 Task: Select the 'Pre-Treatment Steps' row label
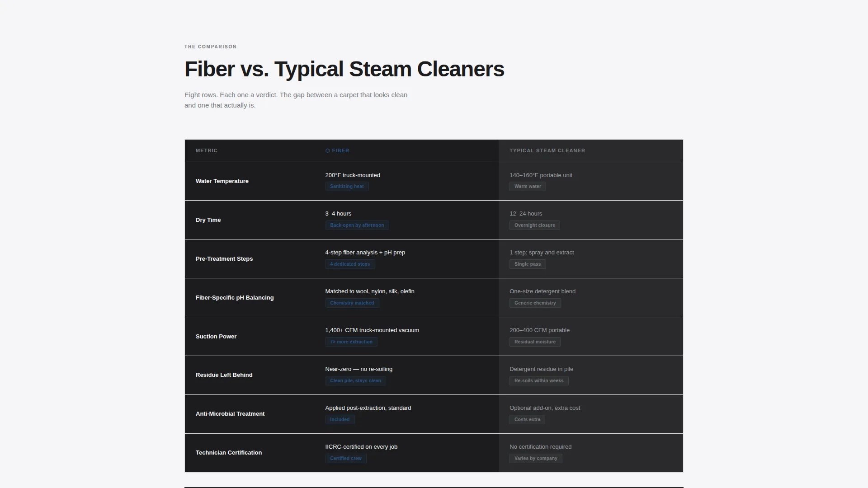click(224, 259)
